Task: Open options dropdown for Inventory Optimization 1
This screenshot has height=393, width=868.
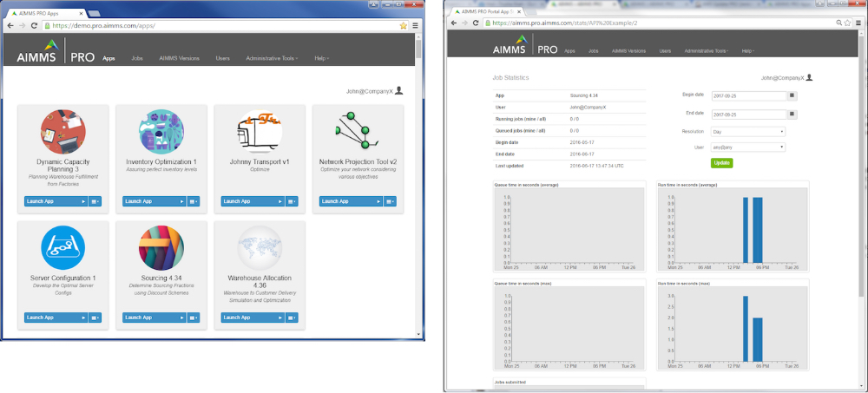Action: click(194, 201)
